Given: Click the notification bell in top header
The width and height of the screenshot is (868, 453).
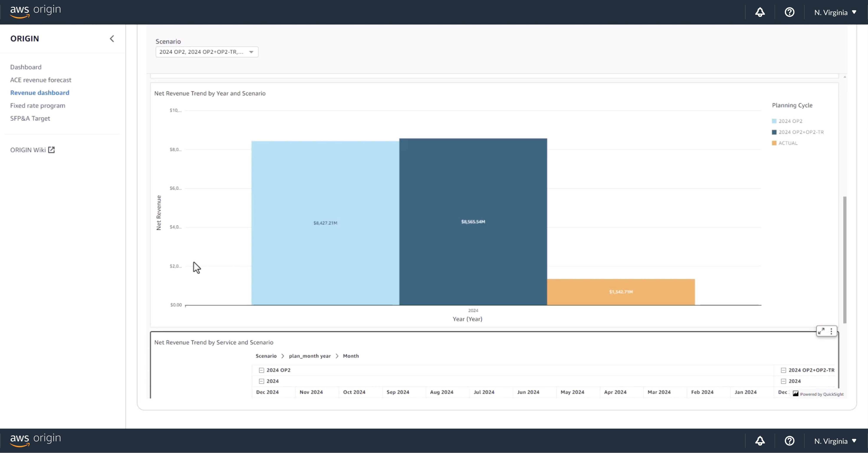Looking at the screenshot, I should [x=760, y=12].
